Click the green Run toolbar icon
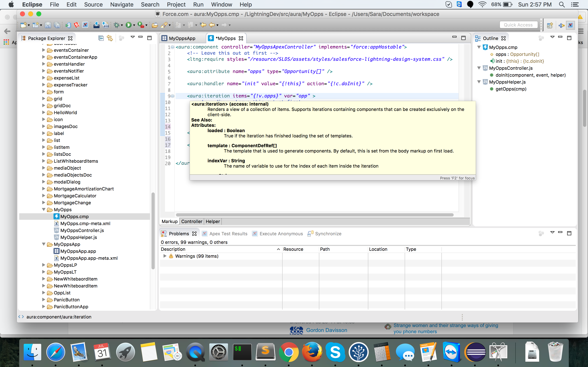The image size is (588, 367). pos(129,25)
